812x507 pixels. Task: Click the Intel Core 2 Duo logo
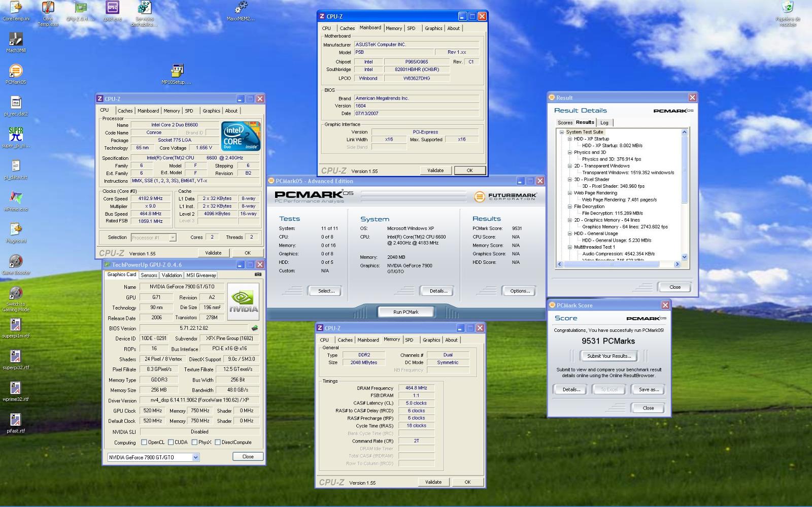(241, 136)
